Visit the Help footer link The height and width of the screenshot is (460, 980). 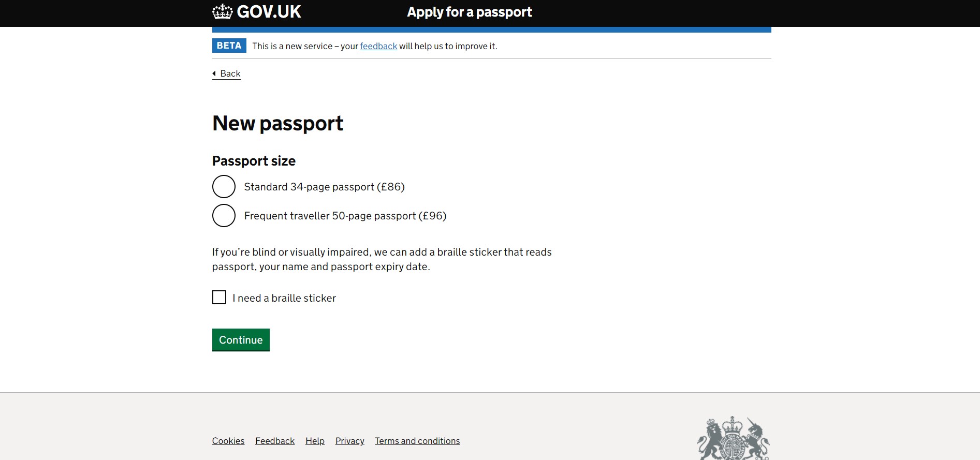tap(315, 441)
